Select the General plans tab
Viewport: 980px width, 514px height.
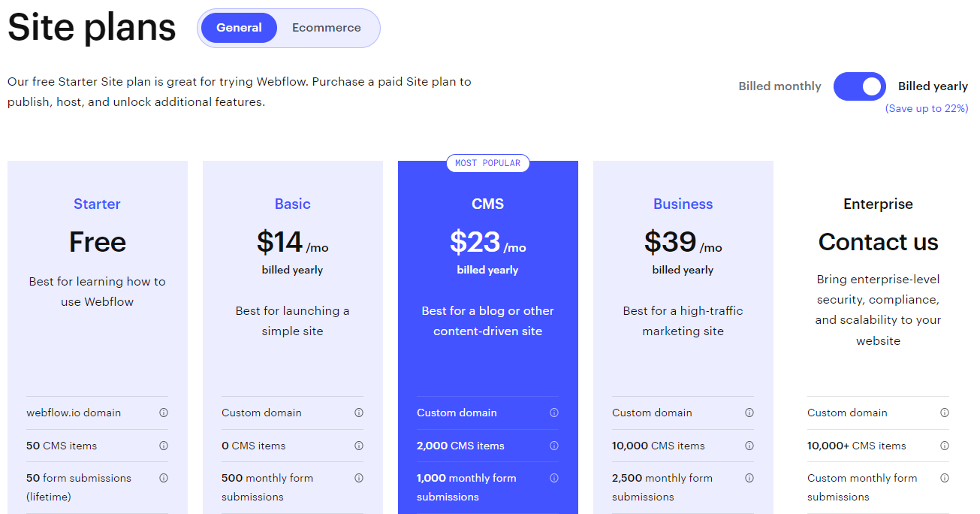(239, 28)
